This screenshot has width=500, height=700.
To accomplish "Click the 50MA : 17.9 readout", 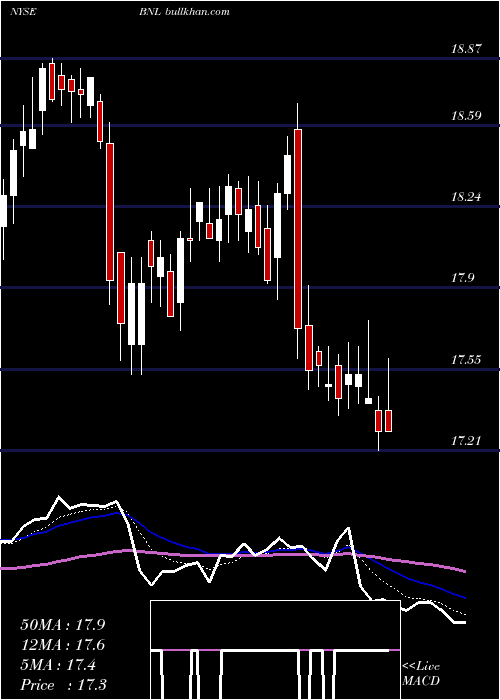I will (x=63, y=625).
